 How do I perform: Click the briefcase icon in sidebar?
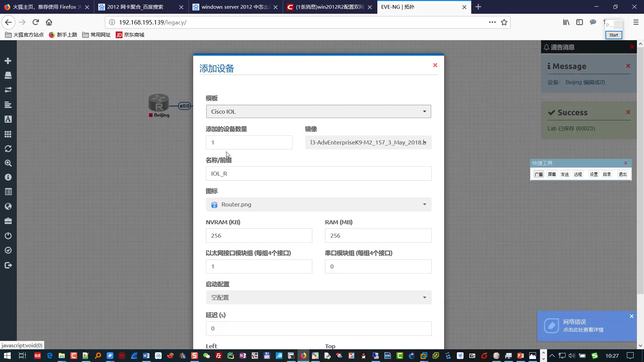pyautogui.click(x=8, y=221)
